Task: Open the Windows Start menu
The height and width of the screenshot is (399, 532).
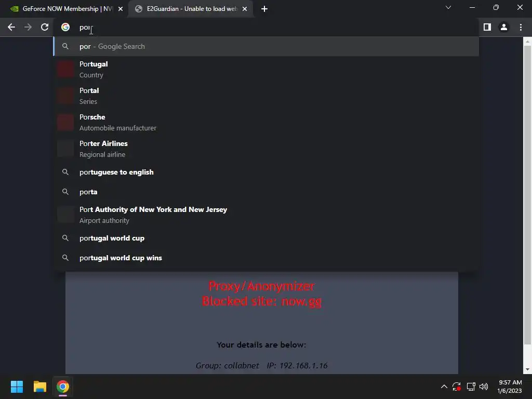Action: pyautogui.click(x=17, y=387)
